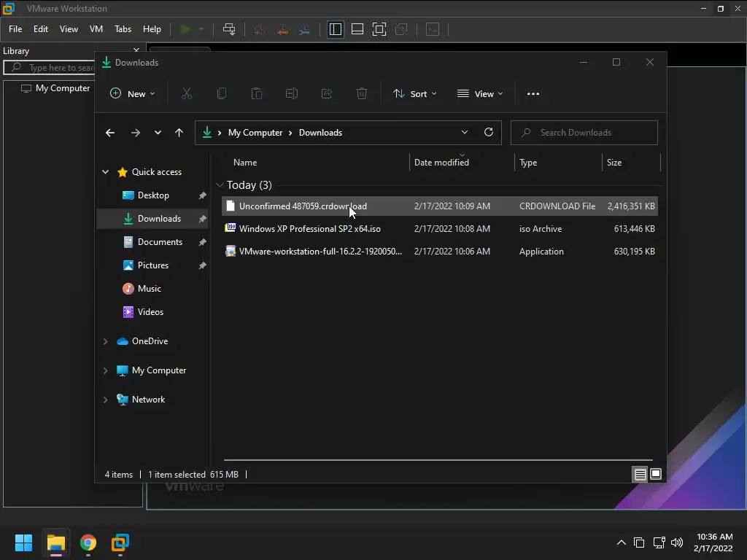Open the Help menu in VMware
The width and height of the screenshot is (747, 560).
pyautogui.click(x=152, y=29)
